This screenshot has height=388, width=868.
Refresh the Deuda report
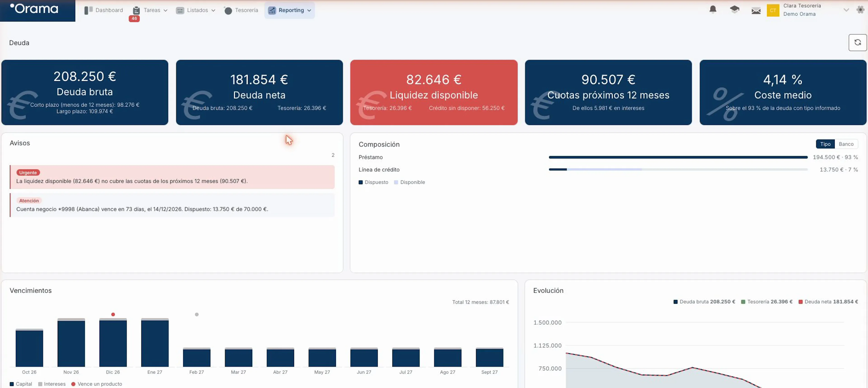[x=857, y=42]
